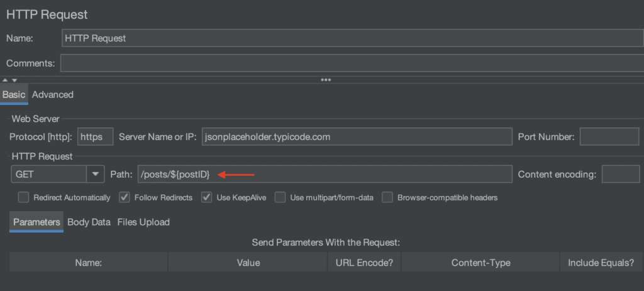Click the collapse up arrow below Comments
Viewport: 644px width, 291px height.
5,80
